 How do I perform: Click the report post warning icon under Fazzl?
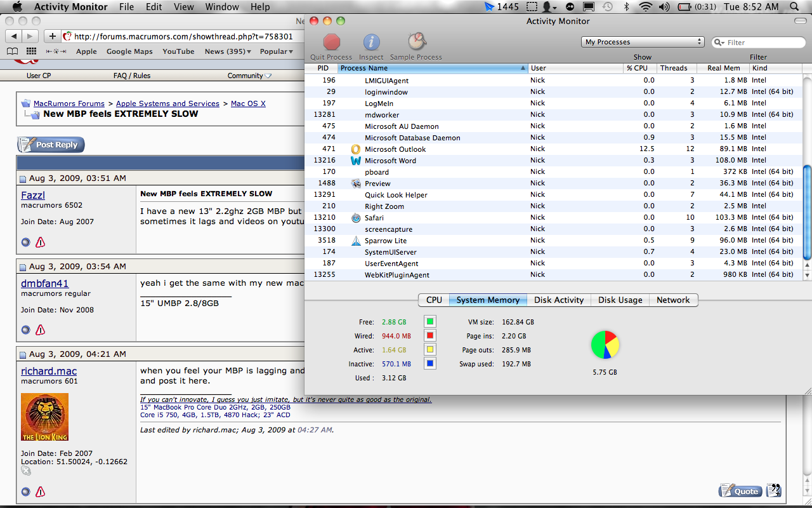tap(41, 242)
